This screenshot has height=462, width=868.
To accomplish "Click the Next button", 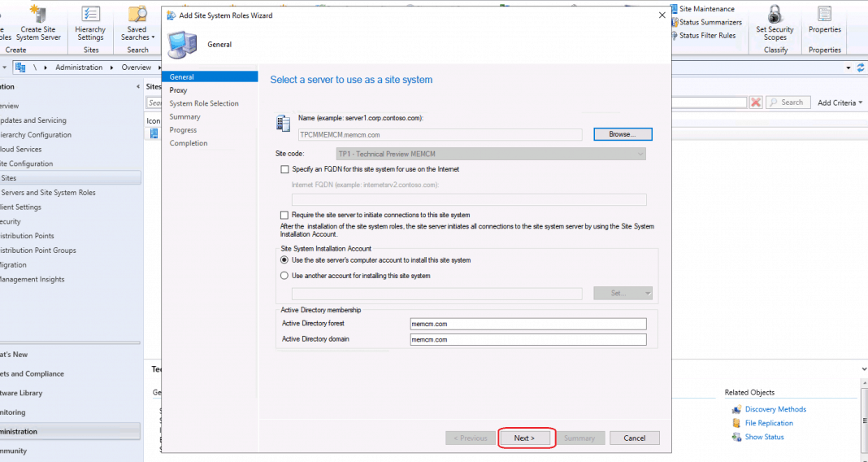I will pyautogui.click(x=525, y=438).
